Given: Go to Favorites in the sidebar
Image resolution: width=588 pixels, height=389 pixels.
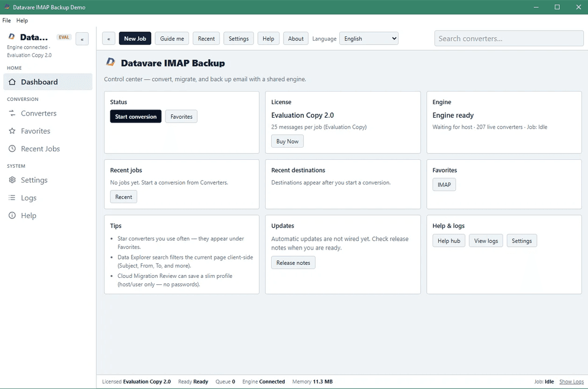Looking at the screenshot, I should click(x=47, y=131).
